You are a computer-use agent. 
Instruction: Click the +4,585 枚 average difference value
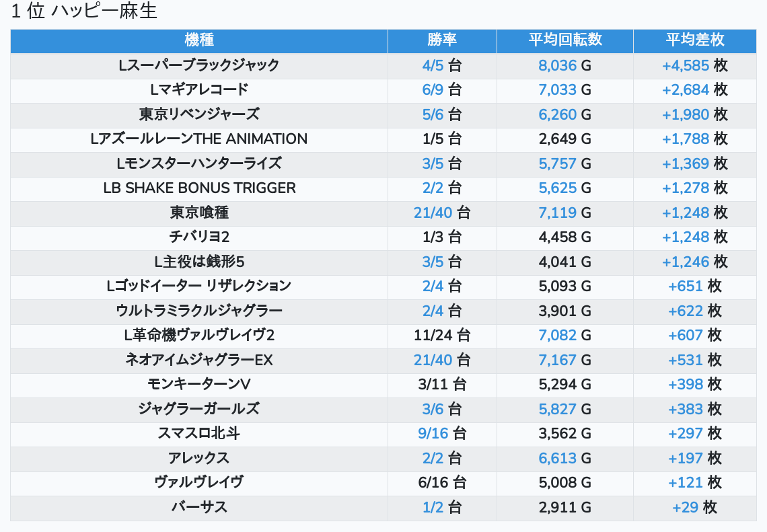coord(694,65)
